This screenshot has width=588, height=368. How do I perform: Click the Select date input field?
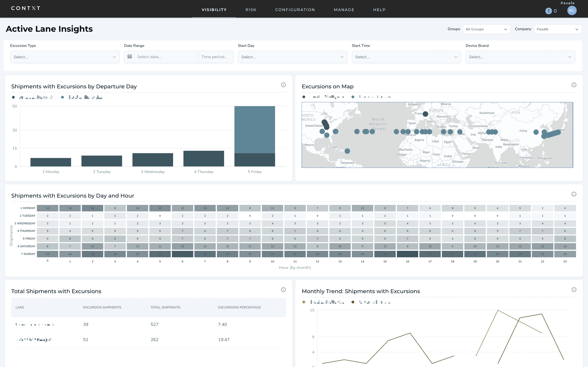tap(160, 57)
